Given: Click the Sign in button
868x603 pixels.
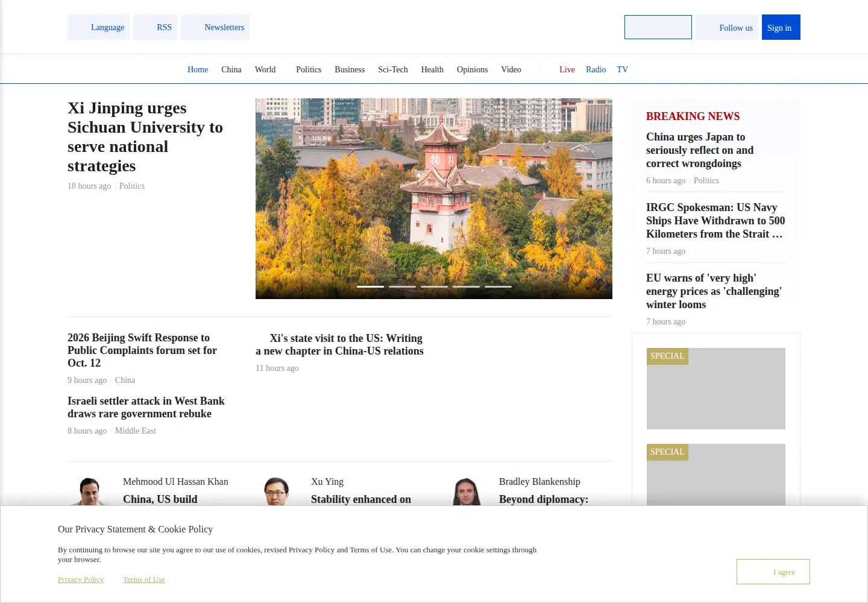Looking at the screenshot, I should [781, 27].
